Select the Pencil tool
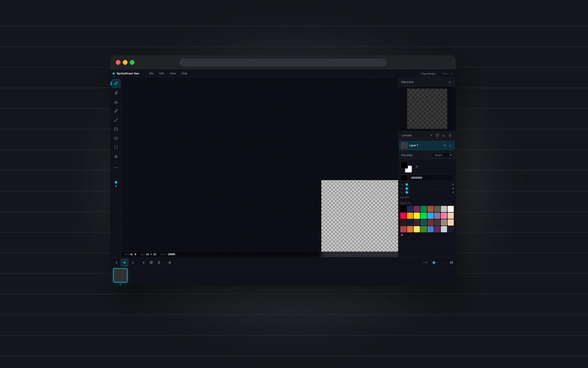 click(116, 84)
